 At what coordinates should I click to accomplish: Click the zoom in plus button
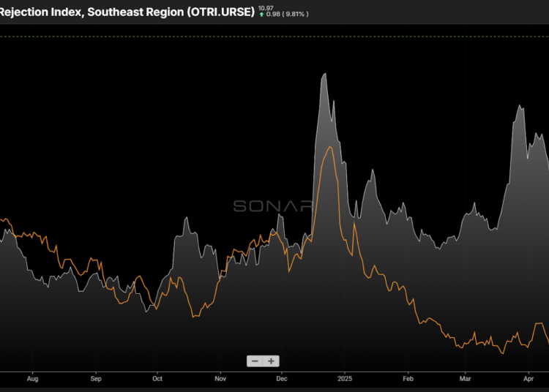coord(271,361)
